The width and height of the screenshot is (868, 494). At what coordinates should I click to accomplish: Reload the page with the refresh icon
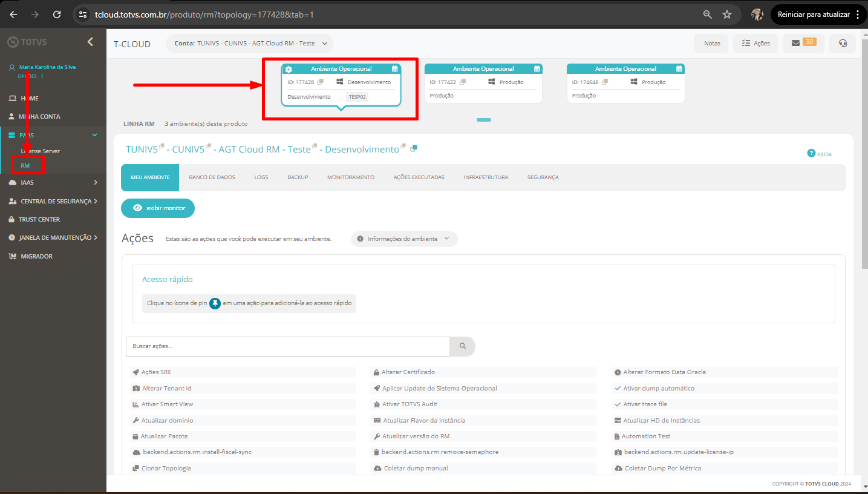(57, 14)
